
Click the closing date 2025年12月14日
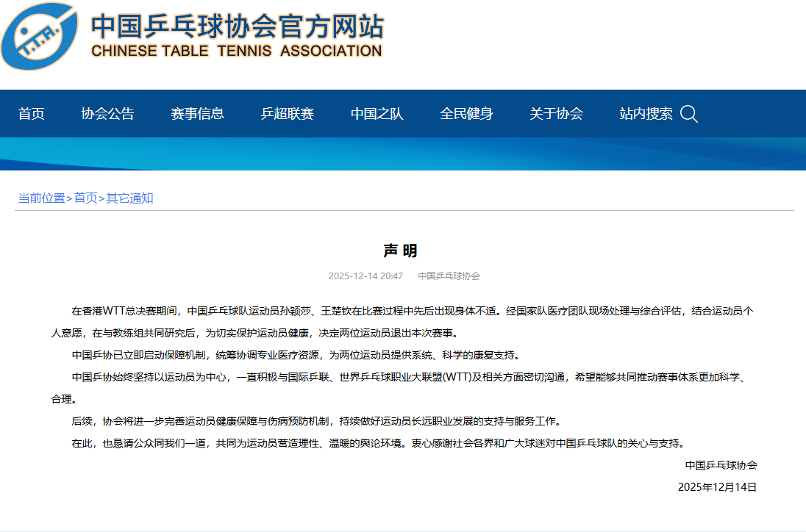pos(717,486)
